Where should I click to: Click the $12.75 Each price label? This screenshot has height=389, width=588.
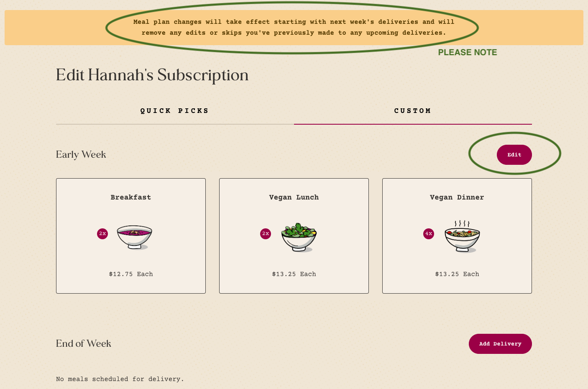click(131, 274)
